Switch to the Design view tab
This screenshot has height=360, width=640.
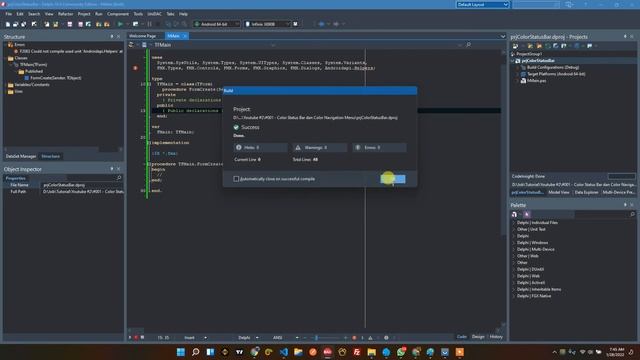pyautogui.click(x=478, y=337)
